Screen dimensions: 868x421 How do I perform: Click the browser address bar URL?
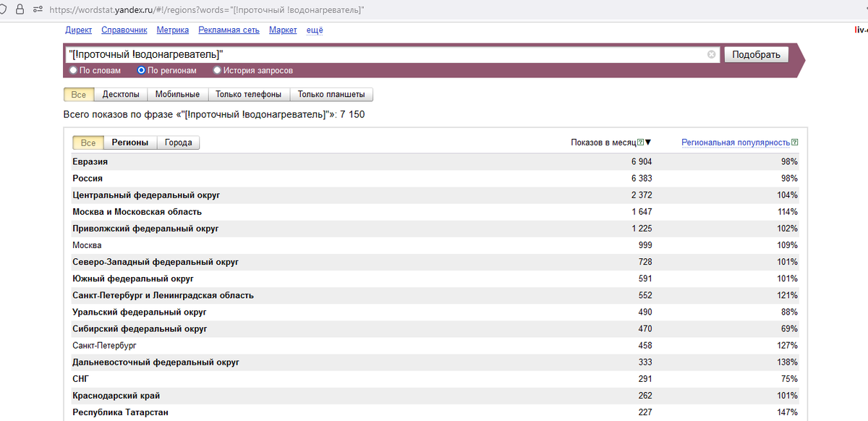pos(205,9)
